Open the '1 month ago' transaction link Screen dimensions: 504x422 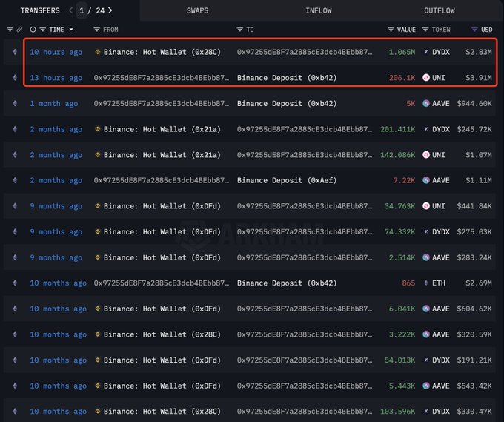[x=53, y=104]
